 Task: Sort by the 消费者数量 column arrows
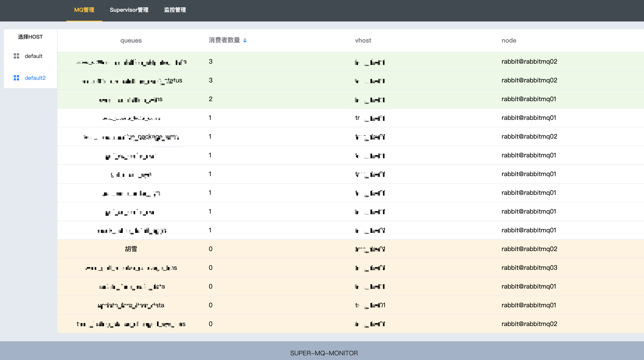coord(245,40)
